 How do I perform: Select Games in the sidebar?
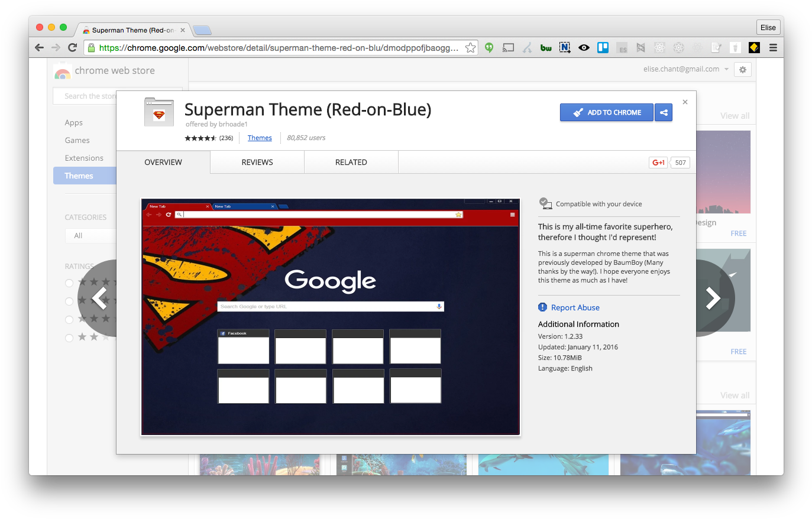tap(77, 140)
